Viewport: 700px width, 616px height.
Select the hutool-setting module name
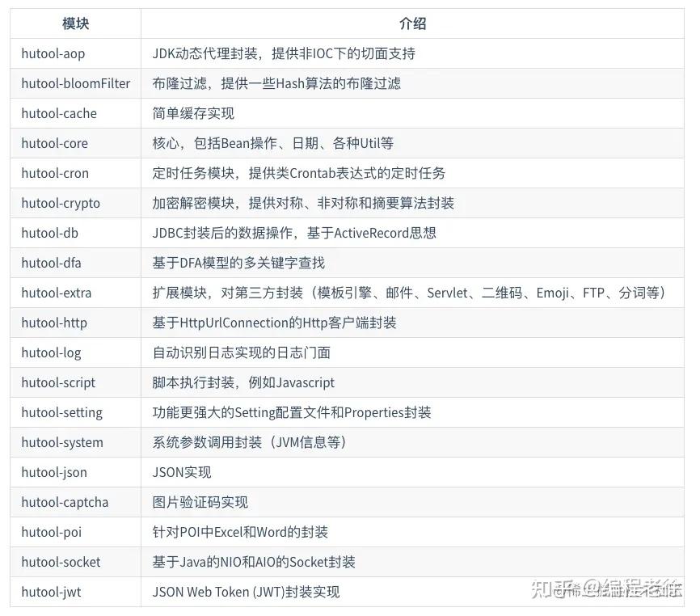pyautogui.click(x=62, y=412)
